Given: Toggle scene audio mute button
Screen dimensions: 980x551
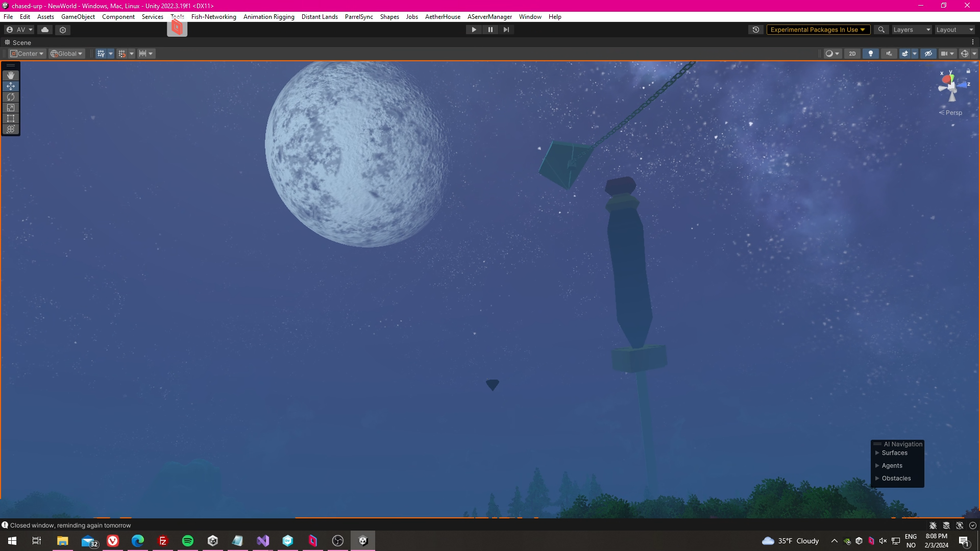Looking at the screenshot, I should [889, 54].
